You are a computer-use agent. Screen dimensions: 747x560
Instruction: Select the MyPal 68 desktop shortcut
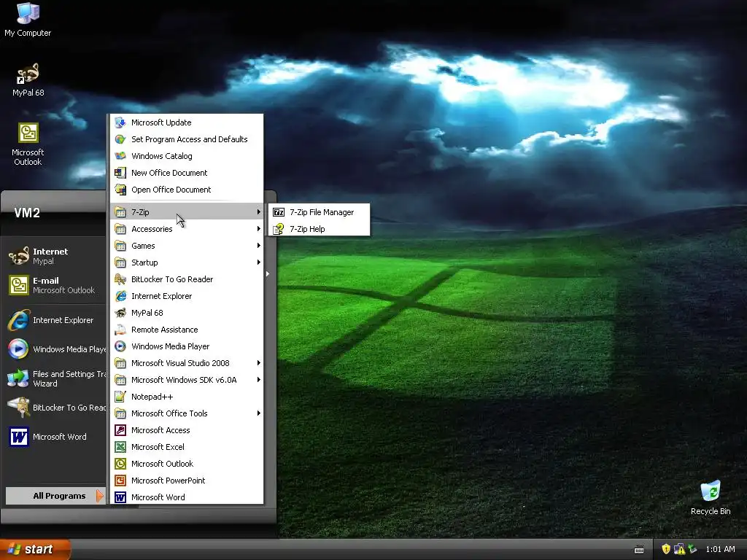[x=28, y=80]
